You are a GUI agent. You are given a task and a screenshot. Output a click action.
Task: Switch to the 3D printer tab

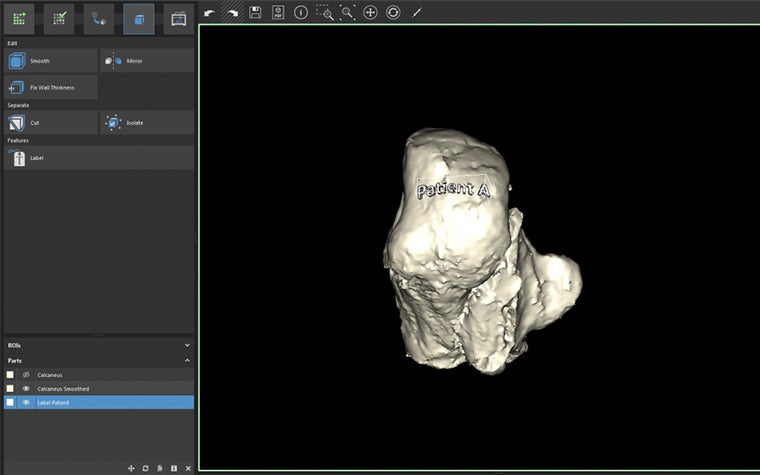(x=178, y=17)
